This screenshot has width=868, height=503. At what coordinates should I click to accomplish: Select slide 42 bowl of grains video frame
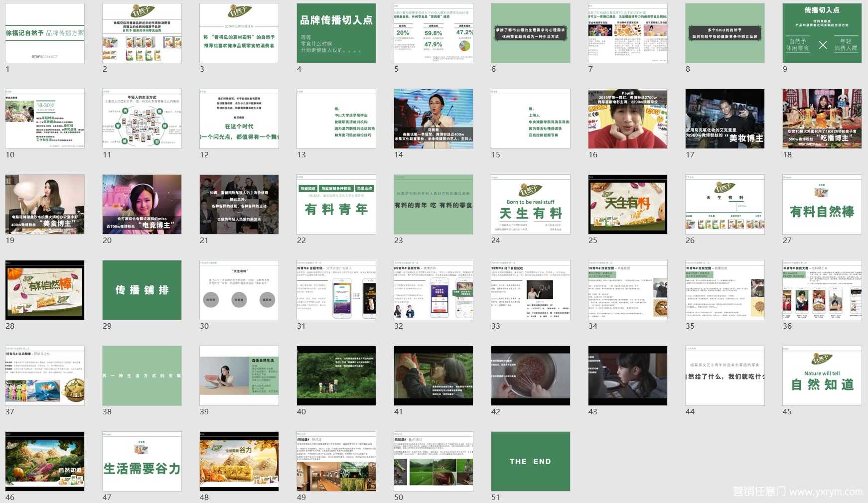pyautogui.click(x=531, y=376)
